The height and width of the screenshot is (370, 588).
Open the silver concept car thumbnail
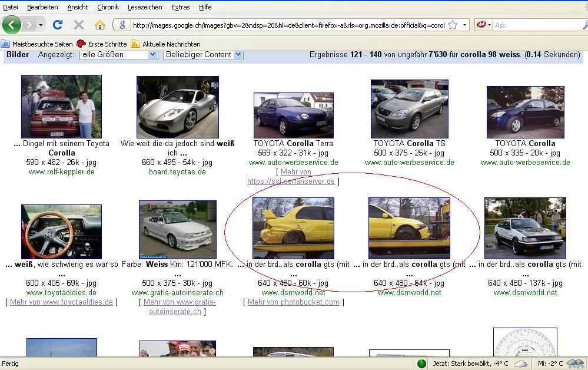(177, 107)
